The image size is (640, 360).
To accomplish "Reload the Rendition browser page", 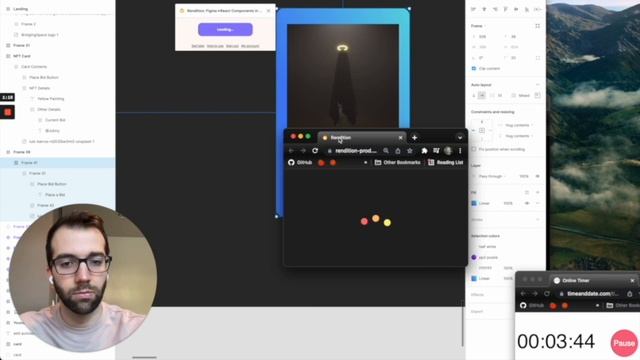I will click(x=315, y=151).
